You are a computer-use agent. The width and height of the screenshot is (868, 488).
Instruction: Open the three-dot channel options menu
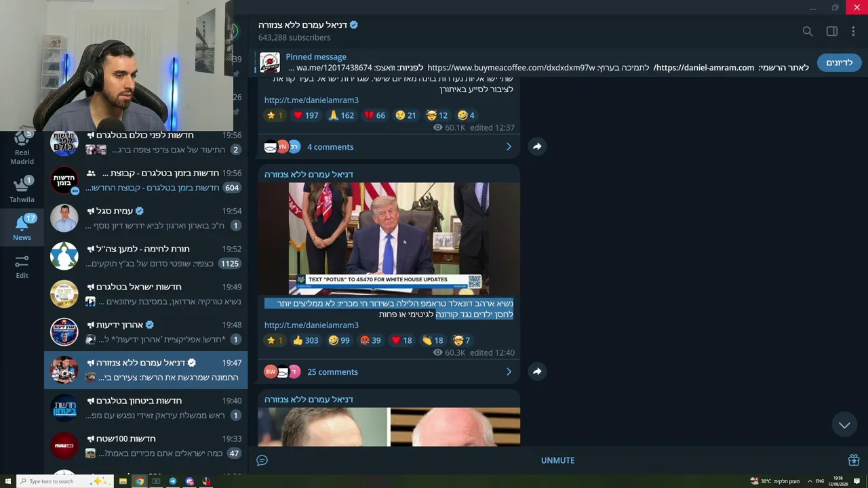tap(853, 31)
